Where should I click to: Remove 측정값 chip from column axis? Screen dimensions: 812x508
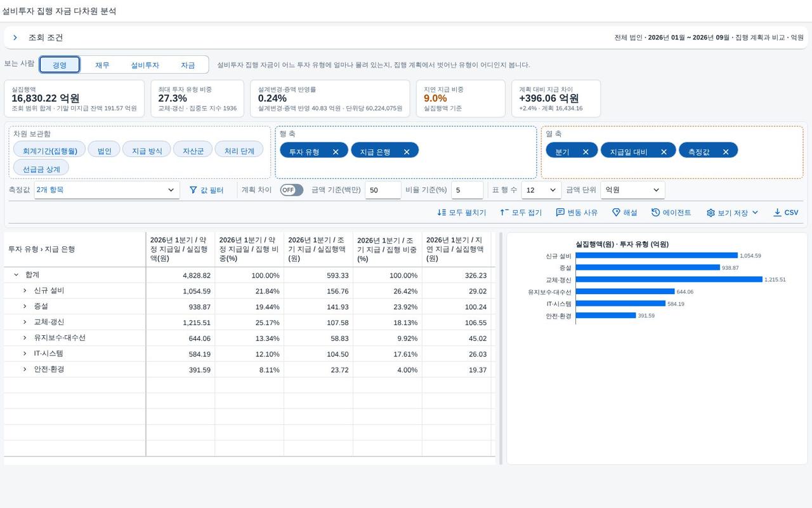pyautogui.click(x=726, y=152)
